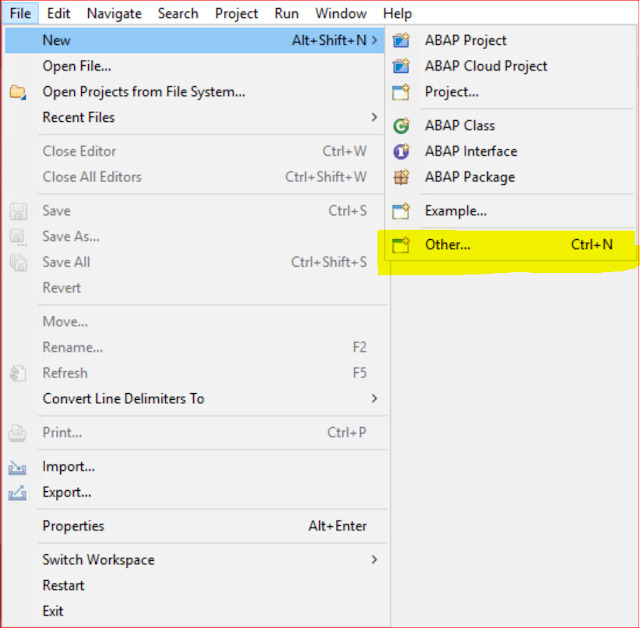Choose Print... from the menu
640x628 pixels.
coord(194,433)
